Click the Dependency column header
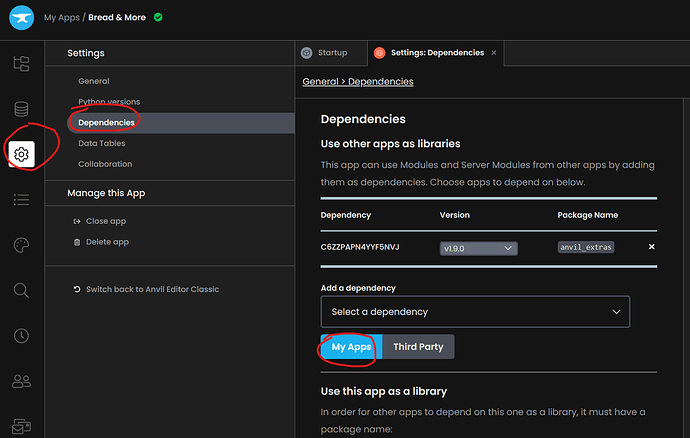 tap(346, 215)
